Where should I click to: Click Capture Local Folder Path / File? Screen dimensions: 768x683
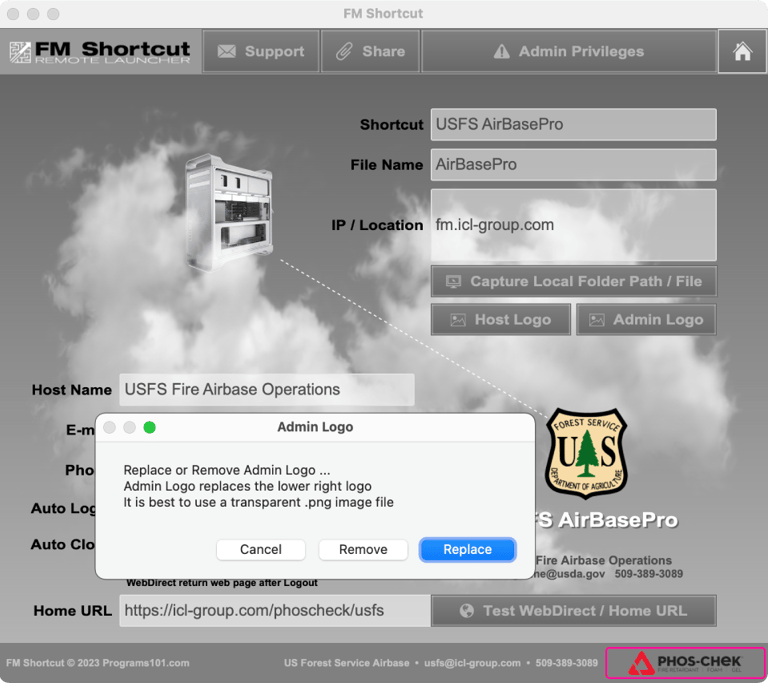(574, 281)
